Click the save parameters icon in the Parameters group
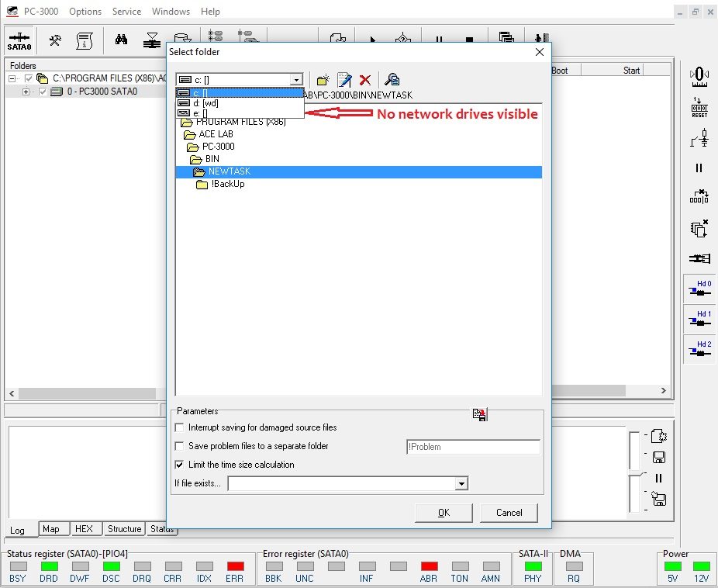This screenshot has height=588, width=718. click(x=479, y=414)
